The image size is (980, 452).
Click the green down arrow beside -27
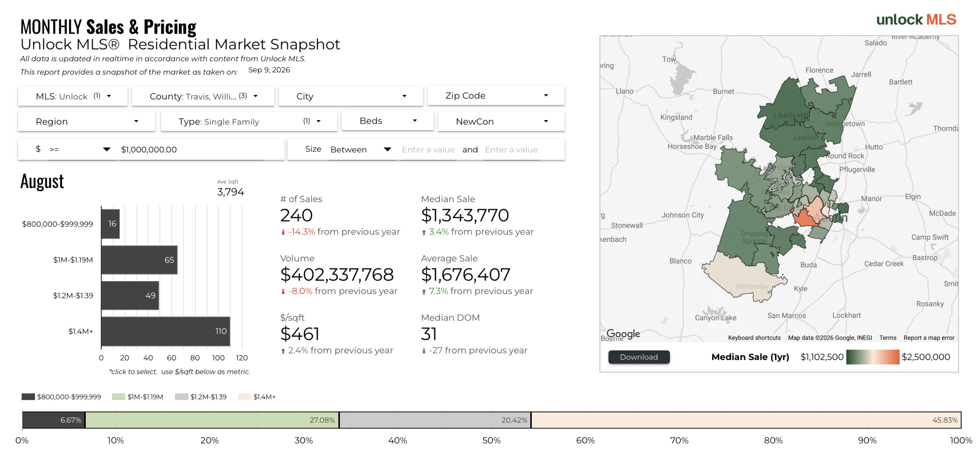(x=424, y=351)
